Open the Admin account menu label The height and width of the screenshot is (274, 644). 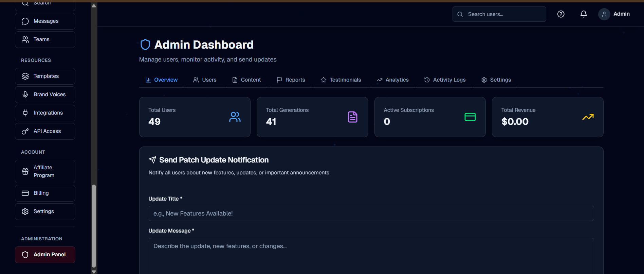(x=622, y=14)
